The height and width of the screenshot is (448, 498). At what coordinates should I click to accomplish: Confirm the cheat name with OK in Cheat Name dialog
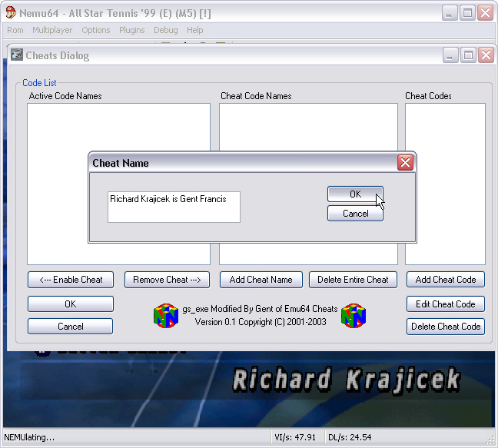pos(355,194)
